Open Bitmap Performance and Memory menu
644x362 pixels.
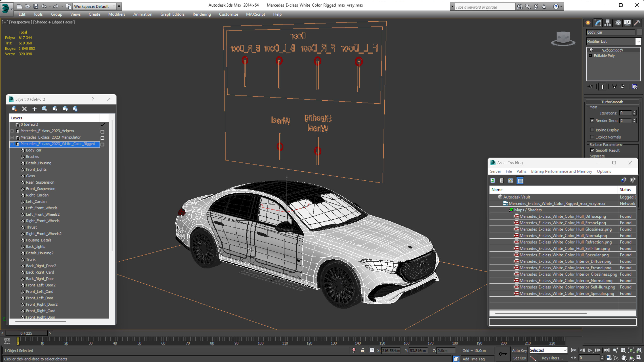pos(562,171)
